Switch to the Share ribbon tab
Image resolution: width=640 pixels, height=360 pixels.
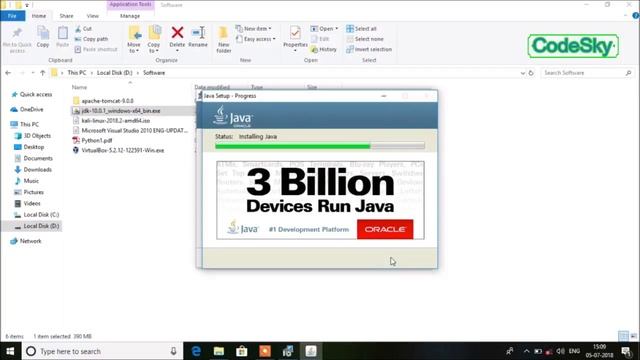click(67, 16)
